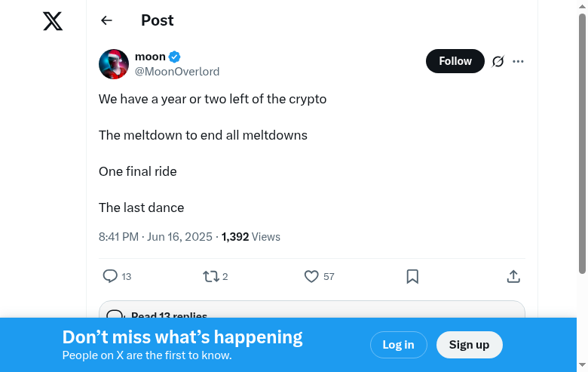Go back using the arrow icon
The width and height of the screenshot is (588, 372).
click(107, 21)
